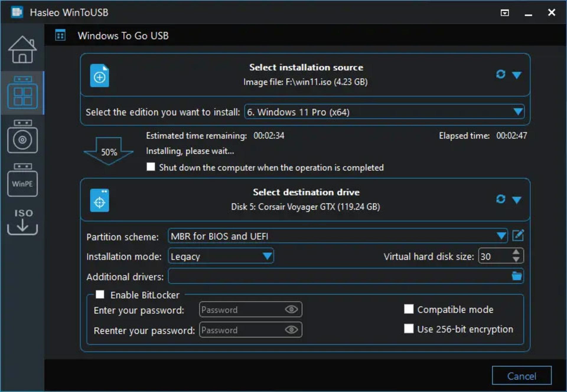
Task: Click the installation source file icon
Action: pyautogui.click(x=100, y=75)
